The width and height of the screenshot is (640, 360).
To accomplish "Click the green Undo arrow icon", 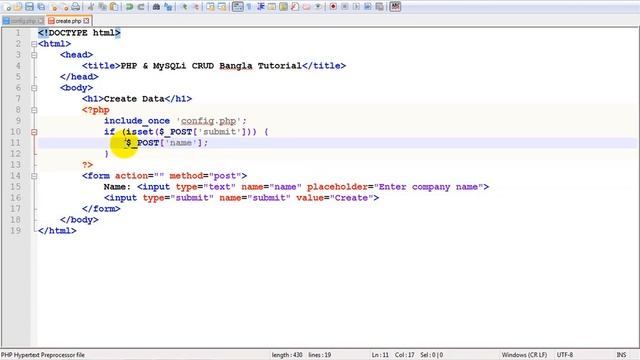I will (129, 7).
